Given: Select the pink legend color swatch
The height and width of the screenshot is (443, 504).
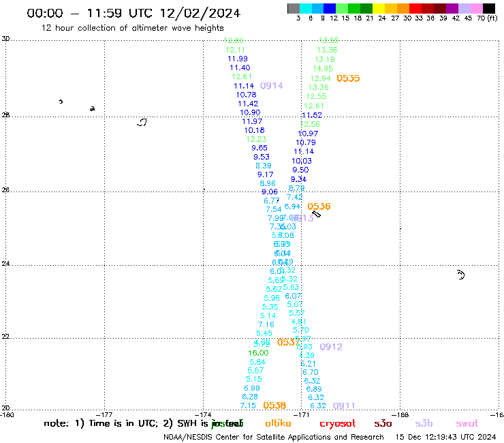Looking at the screenshot, I should pyautogui.click(x=476, y=8).
